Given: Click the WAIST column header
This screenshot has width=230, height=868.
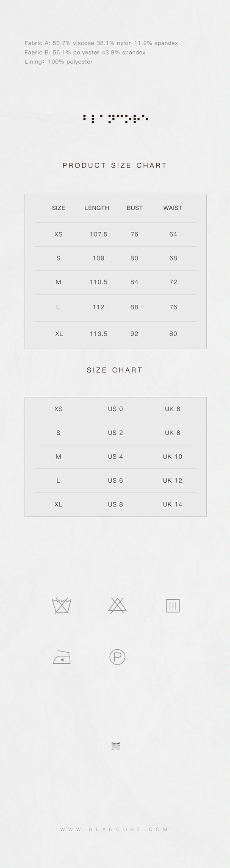Looking at the screenshot, I should pyautogui.click(x=173, y=208).
